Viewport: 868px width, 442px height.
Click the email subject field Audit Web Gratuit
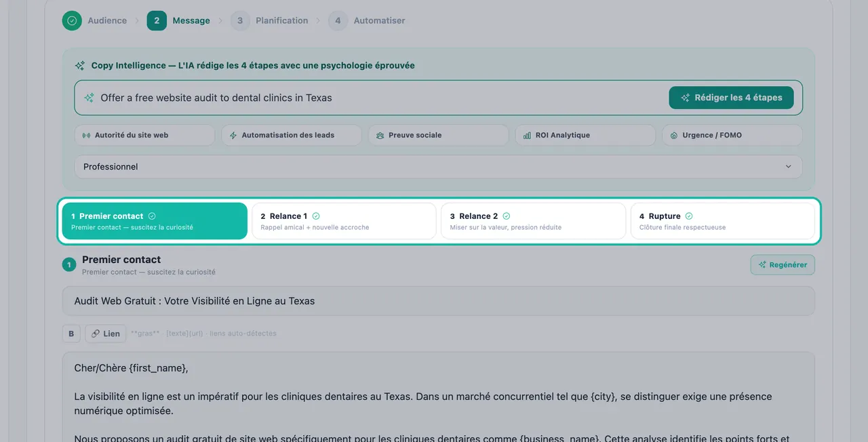(438, 301)
